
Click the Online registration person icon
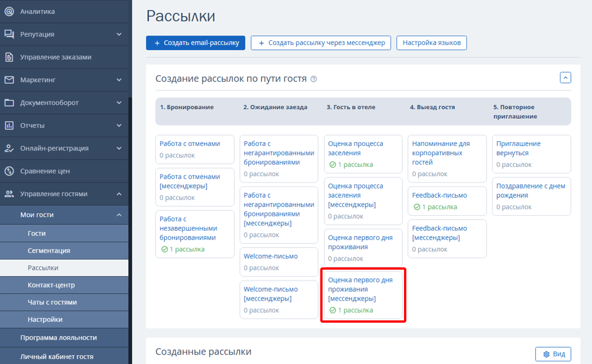[9, 148]
